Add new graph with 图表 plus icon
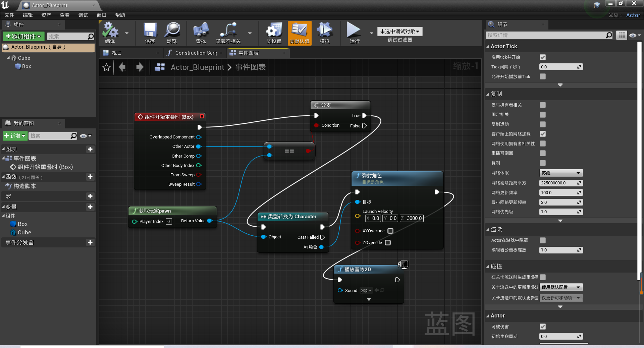Viewport: 644px width, 348px height. click(x=90, y=149)
